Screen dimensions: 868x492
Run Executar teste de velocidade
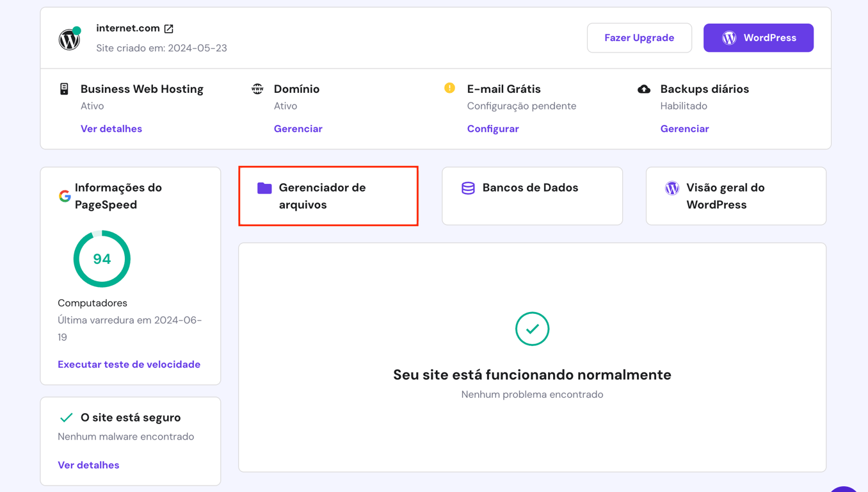[x=129, y=364]
